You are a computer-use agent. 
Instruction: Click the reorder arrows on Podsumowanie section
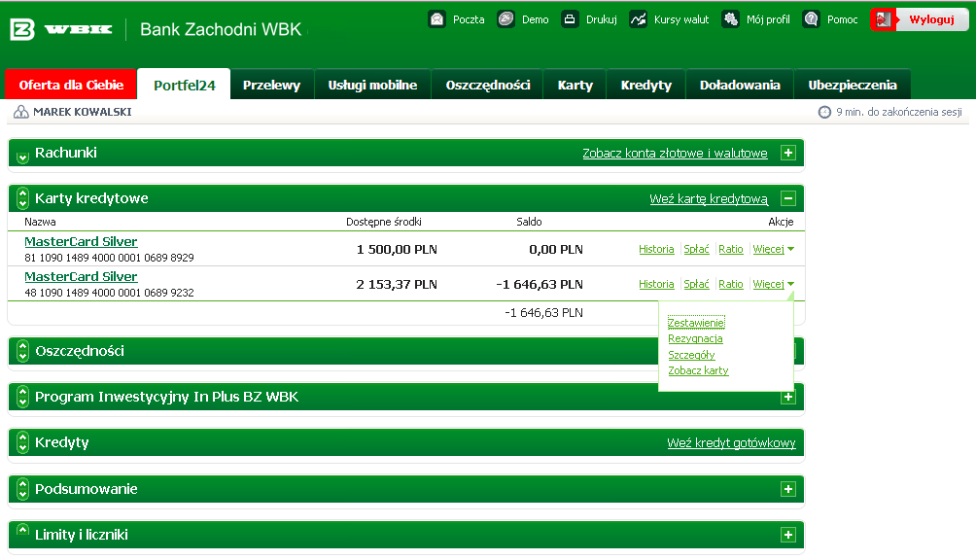[22, 488]
